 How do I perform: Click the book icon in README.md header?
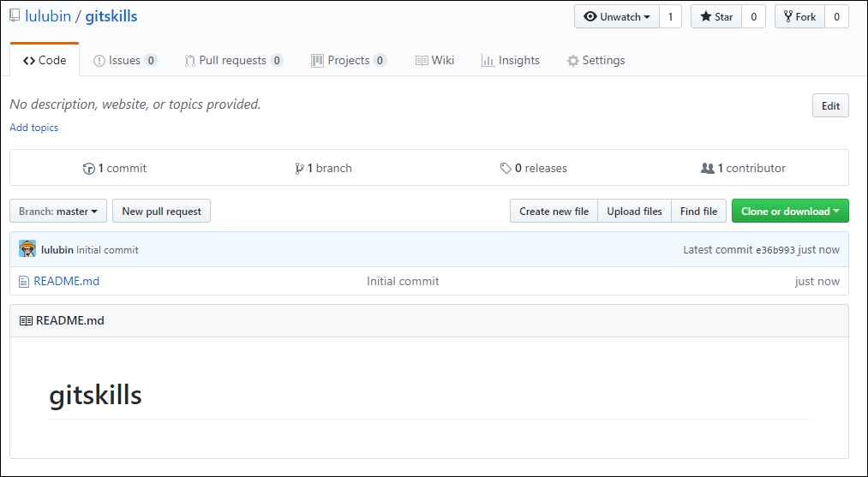coord(26,321)
